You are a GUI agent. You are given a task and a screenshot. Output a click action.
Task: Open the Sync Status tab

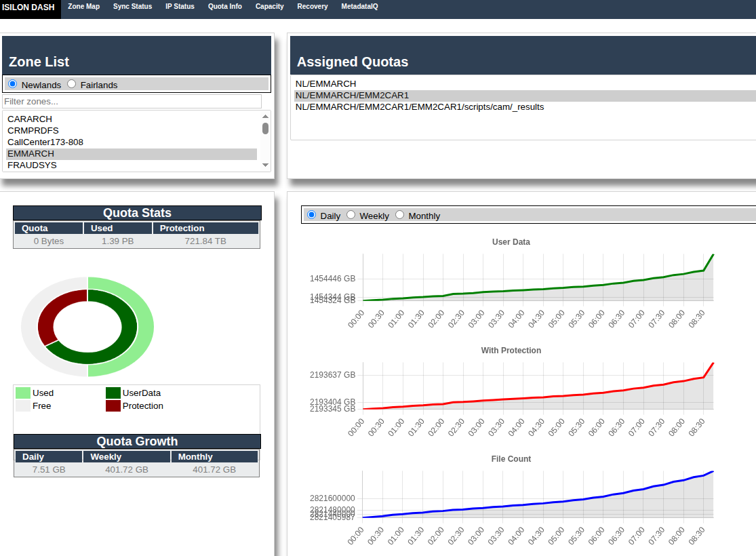pos(133,6)
